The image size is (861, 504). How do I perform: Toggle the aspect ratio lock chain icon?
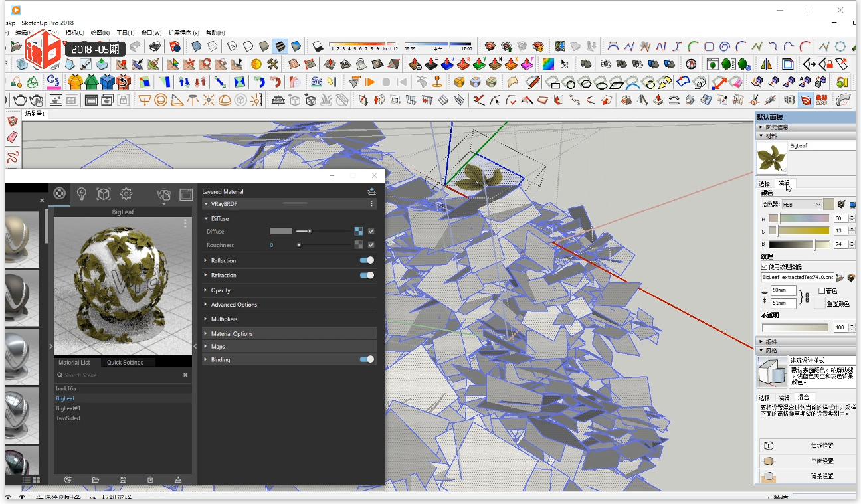coord(806,297)
